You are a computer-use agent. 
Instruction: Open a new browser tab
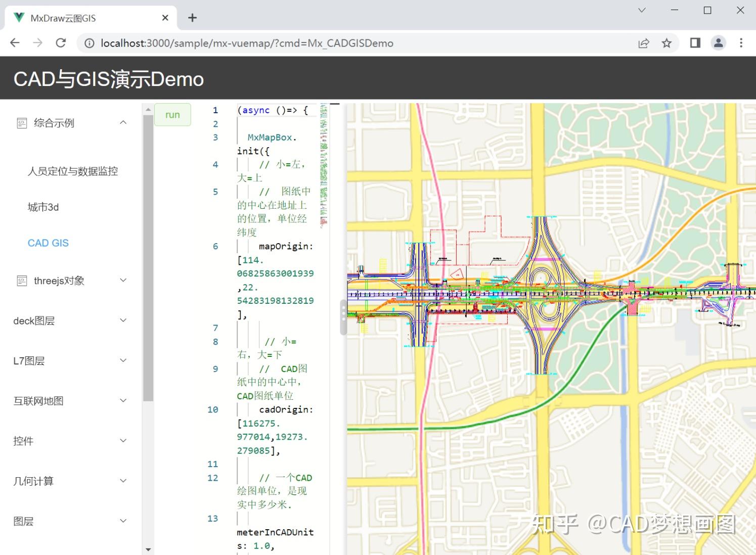192,17
